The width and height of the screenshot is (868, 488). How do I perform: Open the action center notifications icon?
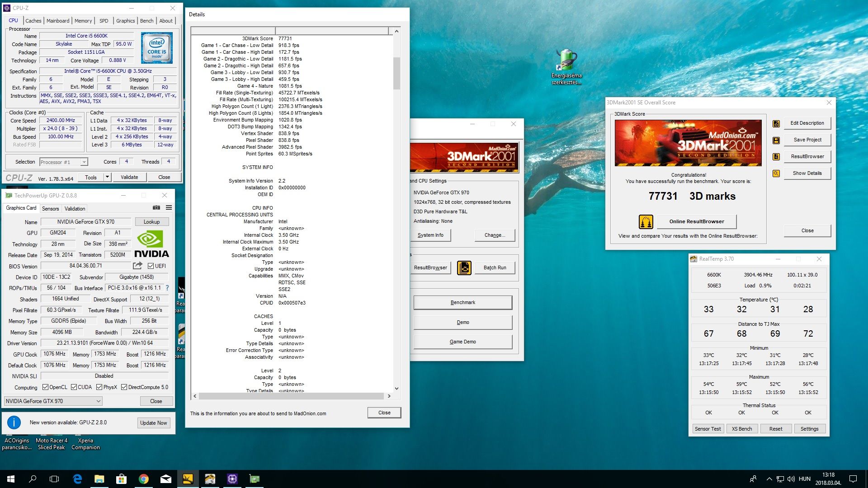click(853, 479)
